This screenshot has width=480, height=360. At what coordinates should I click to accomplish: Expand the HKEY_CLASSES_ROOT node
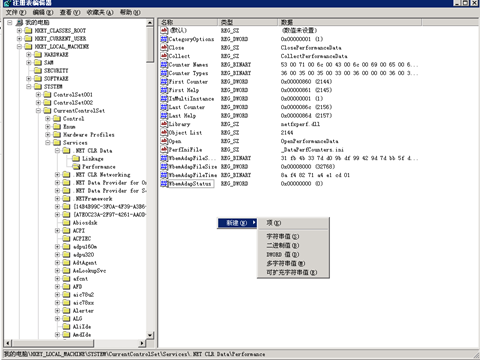(19, 30)
